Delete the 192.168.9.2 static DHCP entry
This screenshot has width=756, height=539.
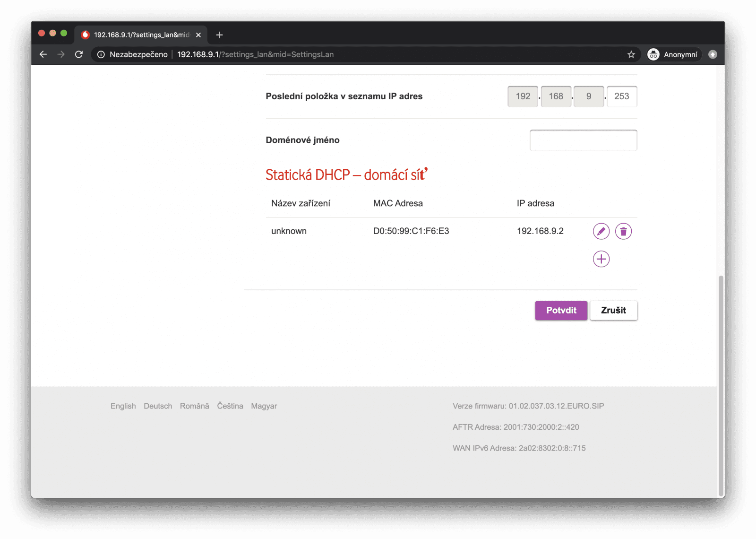[623, 231]
